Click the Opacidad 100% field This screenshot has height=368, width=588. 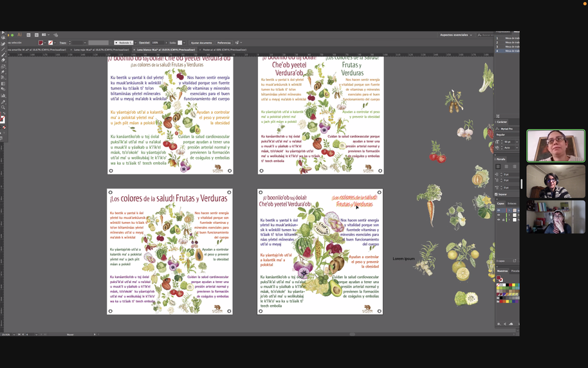tap(157, 42)
